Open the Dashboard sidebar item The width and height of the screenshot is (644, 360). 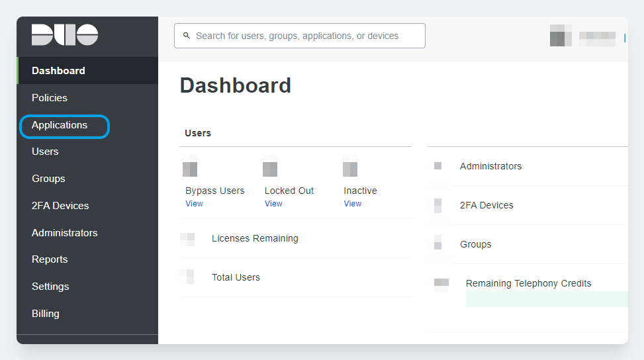coord(58,71)
